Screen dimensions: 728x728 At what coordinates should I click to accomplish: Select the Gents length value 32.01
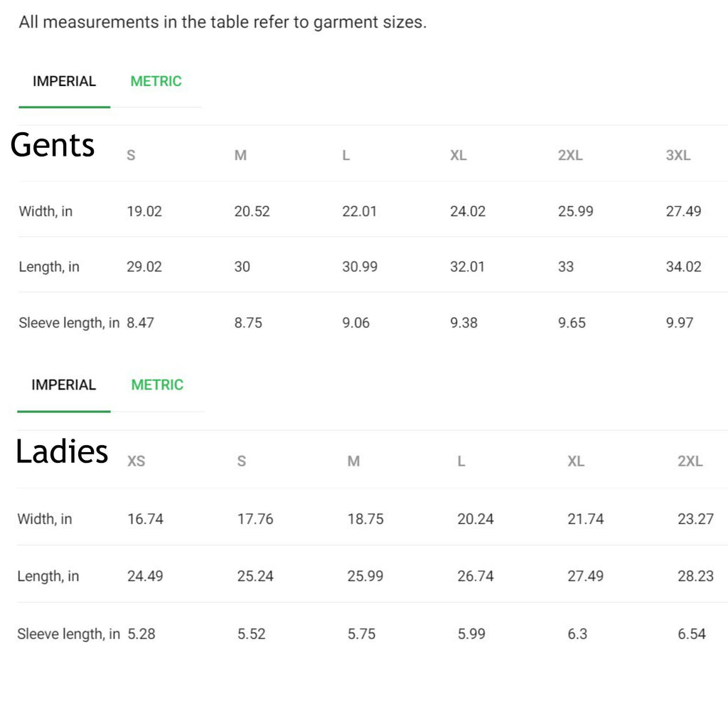(x=467, y=267)
